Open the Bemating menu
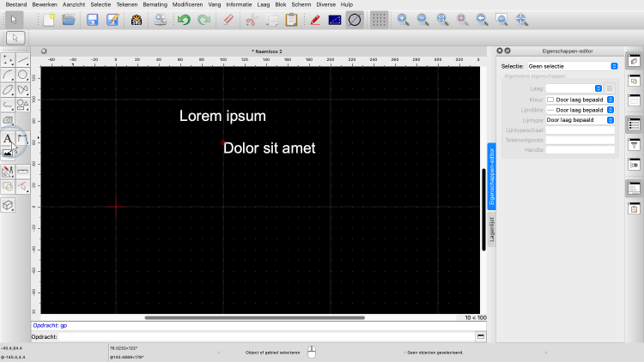 [155, 4]
